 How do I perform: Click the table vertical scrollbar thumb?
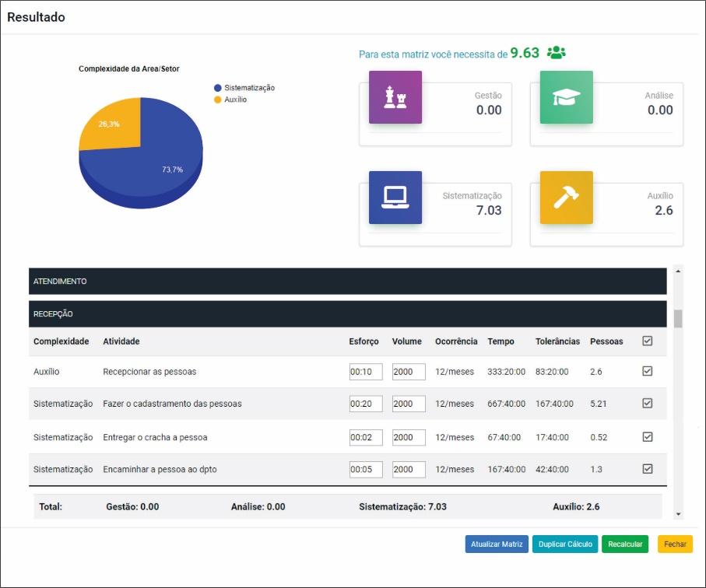(678, 319)
